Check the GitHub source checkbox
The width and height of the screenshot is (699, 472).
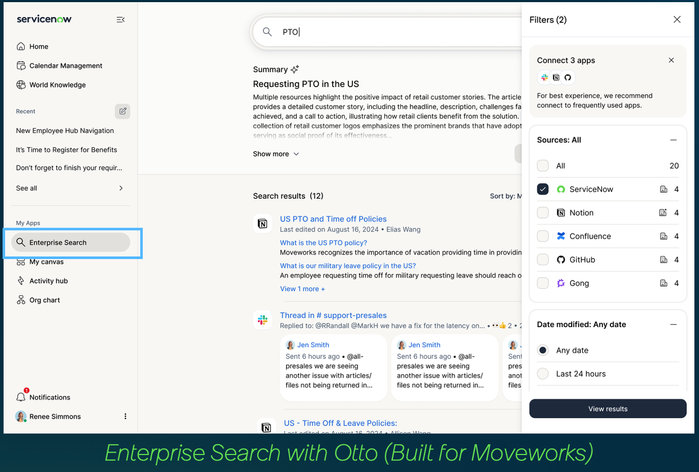[x=543, y=259]
